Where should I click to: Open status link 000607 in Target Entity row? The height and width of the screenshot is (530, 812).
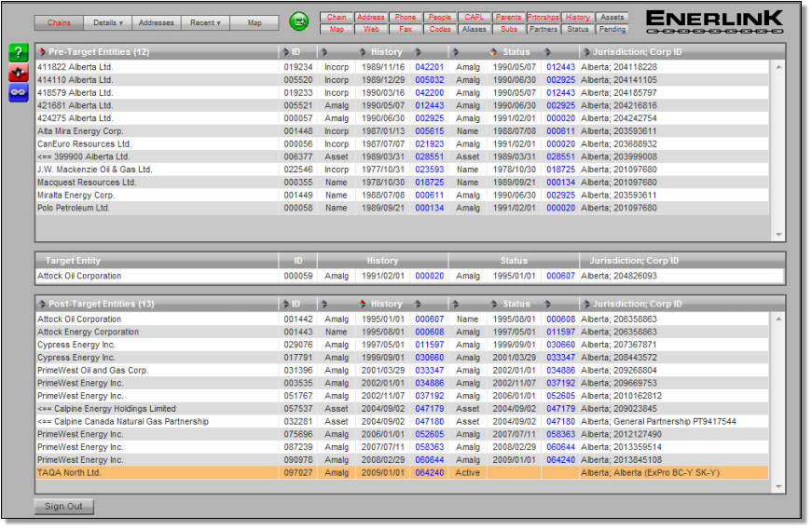point(561,276)
